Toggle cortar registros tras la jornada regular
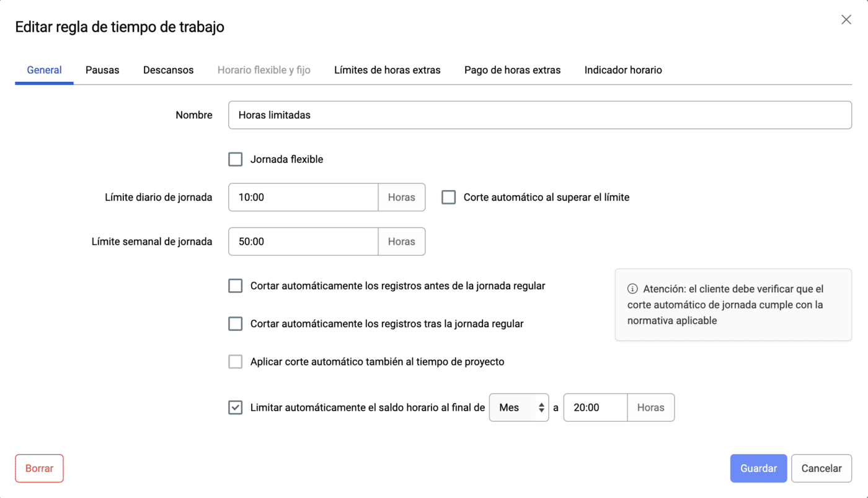This screenshot has height=498, width=868. point(236,323)
